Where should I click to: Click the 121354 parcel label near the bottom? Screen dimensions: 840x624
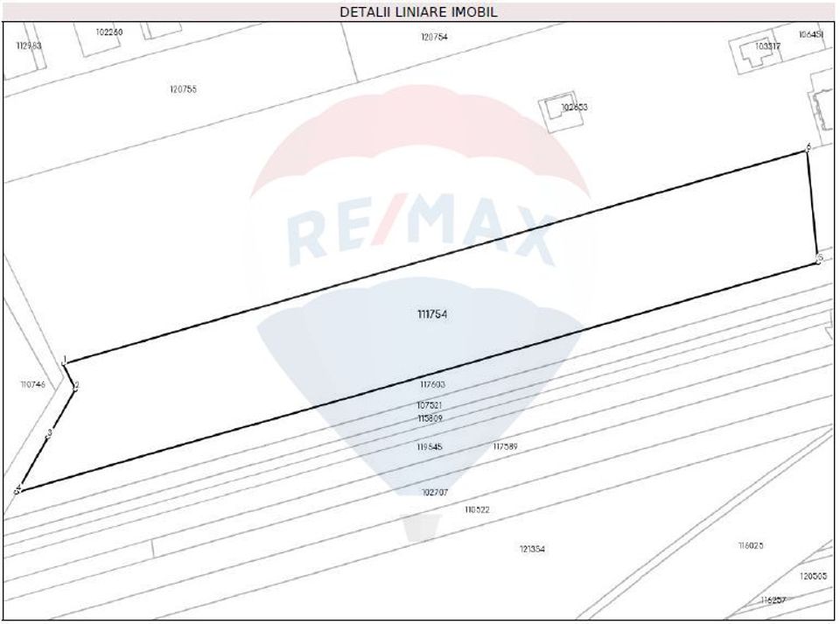(x=530, y=550)
